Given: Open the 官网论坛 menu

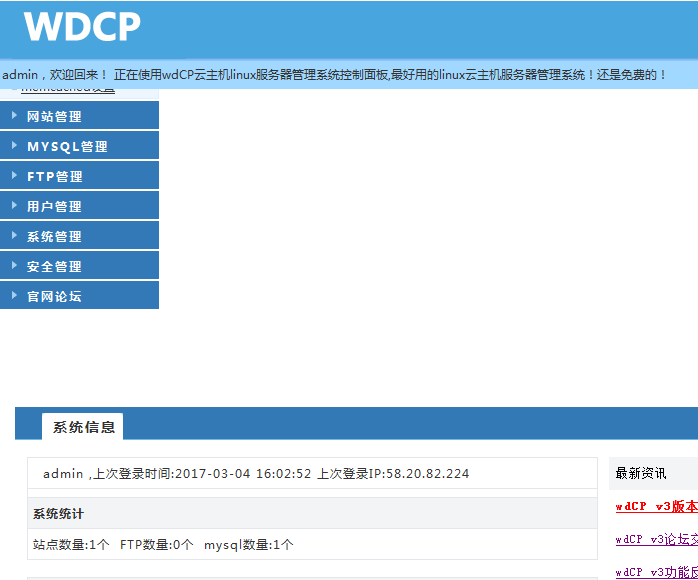Looking at the screenshot, I should [79, 296].
